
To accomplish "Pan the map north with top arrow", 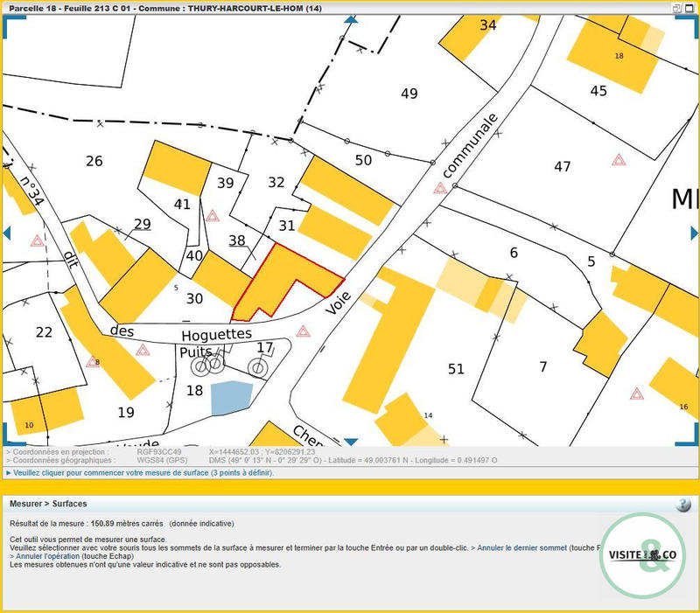I will coord(351,19).
